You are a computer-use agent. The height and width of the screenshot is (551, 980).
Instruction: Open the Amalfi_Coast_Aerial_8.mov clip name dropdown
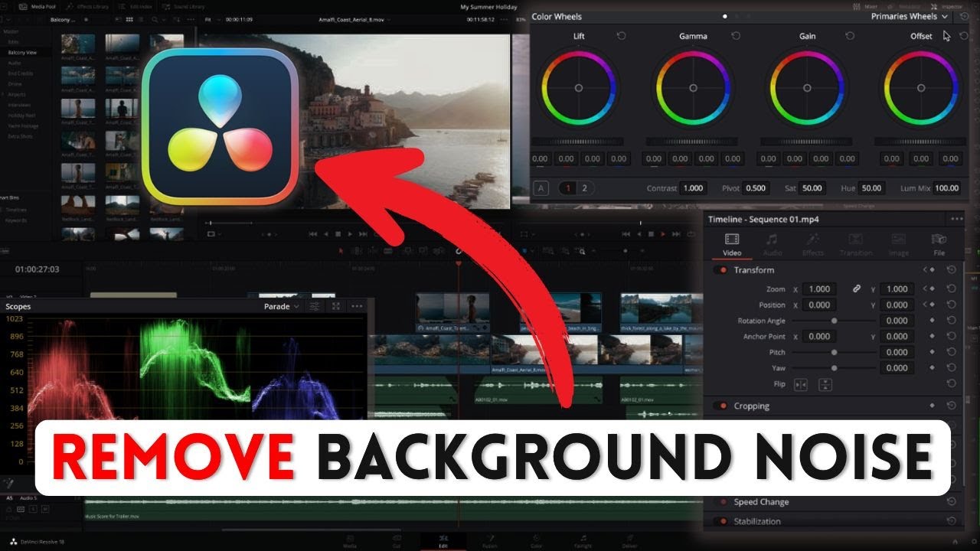(x=354, y=19)
